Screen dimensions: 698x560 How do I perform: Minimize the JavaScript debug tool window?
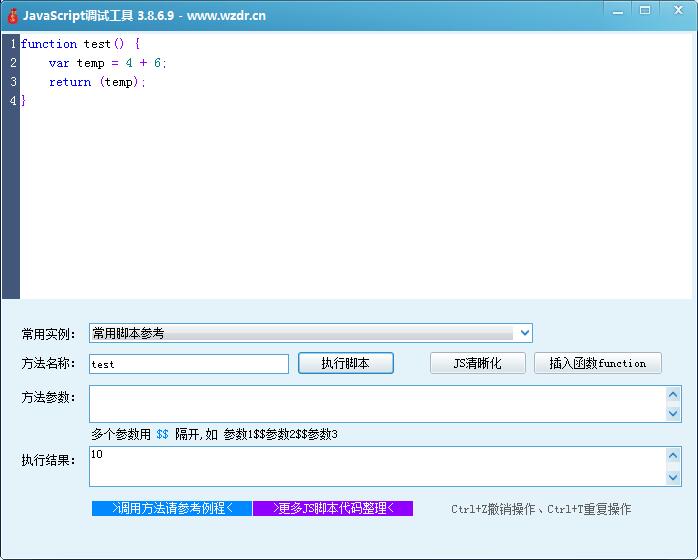pyautogui.click(x=618, y=10)
